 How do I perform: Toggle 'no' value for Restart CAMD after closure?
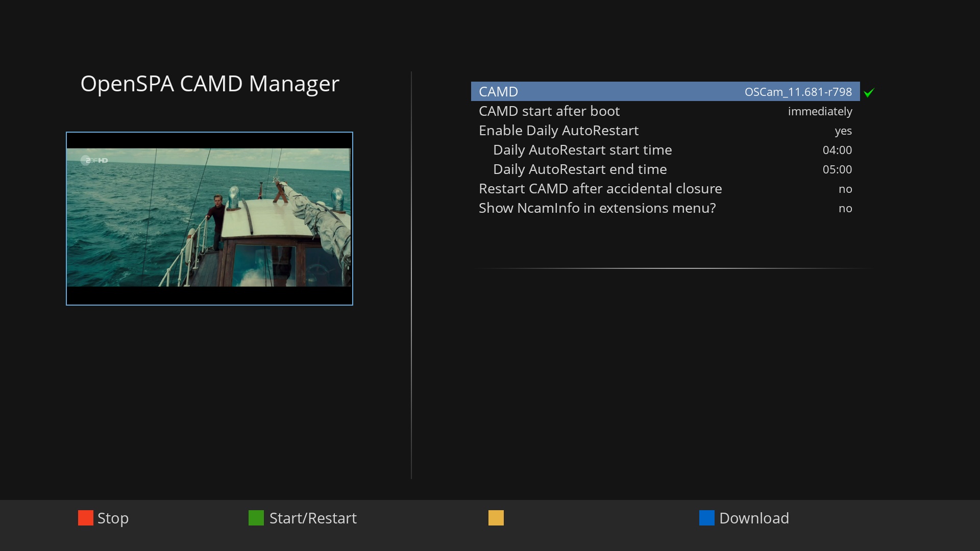coord(845,189)
